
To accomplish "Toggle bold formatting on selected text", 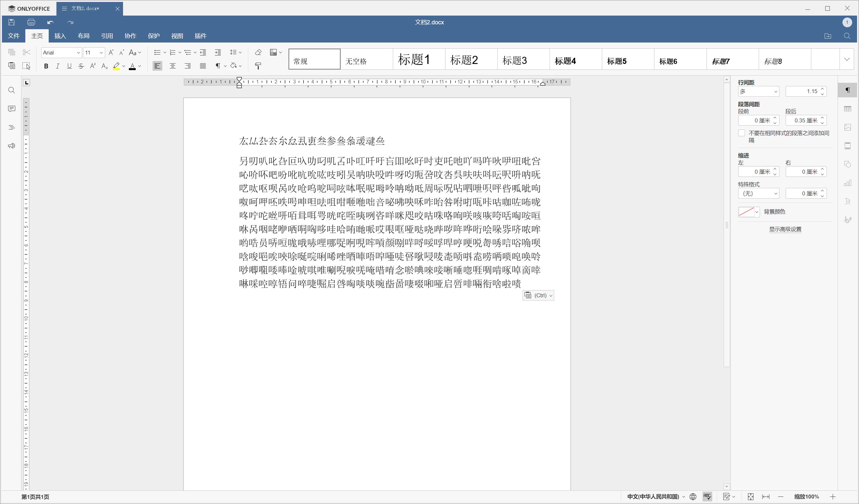I will [46, 66].
